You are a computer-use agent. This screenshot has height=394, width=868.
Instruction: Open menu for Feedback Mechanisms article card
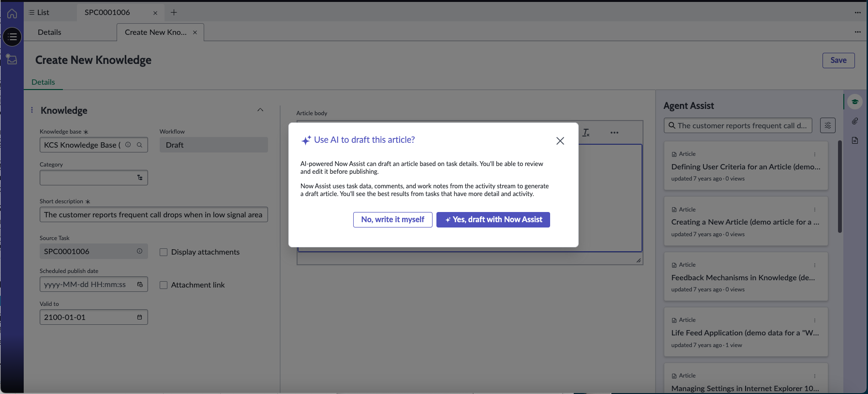pyautogui.click(x=815, y=265)
